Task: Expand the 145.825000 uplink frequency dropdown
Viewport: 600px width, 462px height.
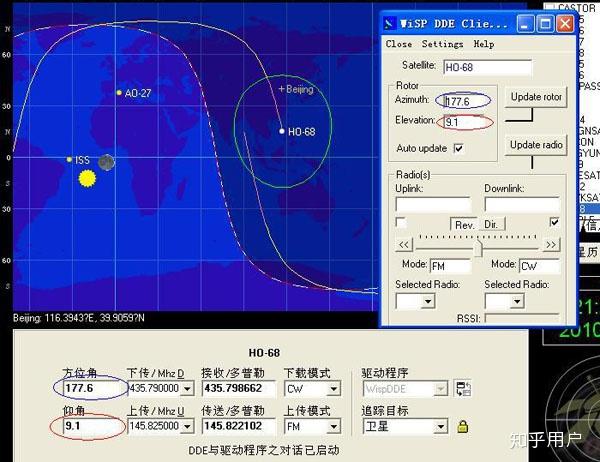Action: 187,426
